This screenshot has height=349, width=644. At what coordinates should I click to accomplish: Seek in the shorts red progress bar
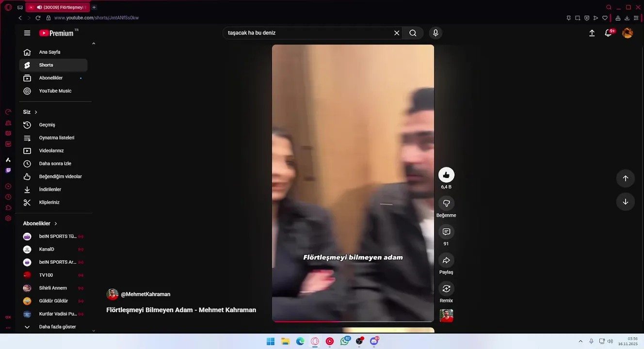[353, 321]
